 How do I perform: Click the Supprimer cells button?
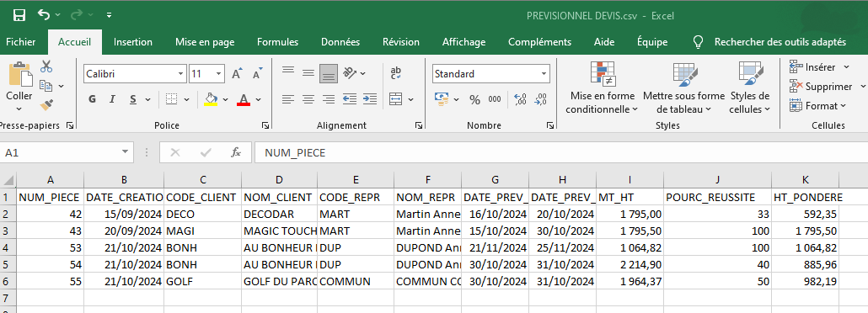click(x=827, y=87)
